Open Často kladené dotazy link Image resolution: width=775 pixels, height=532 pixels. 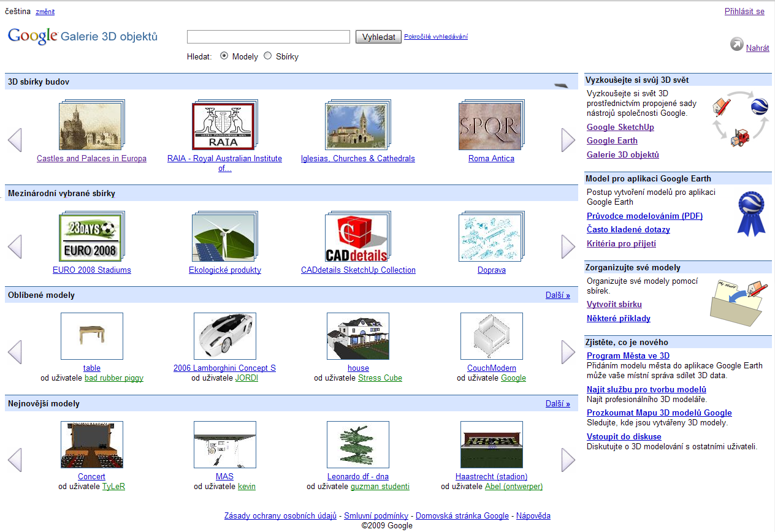tap(628, 229)
